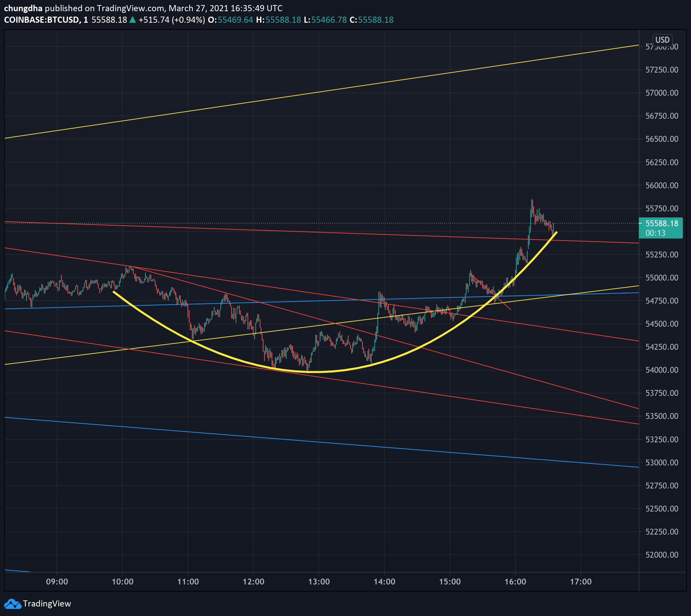This screenshot has width=691, height=616.
Task: Click the 56500.00 price axis label
Action: pos(662,139)
